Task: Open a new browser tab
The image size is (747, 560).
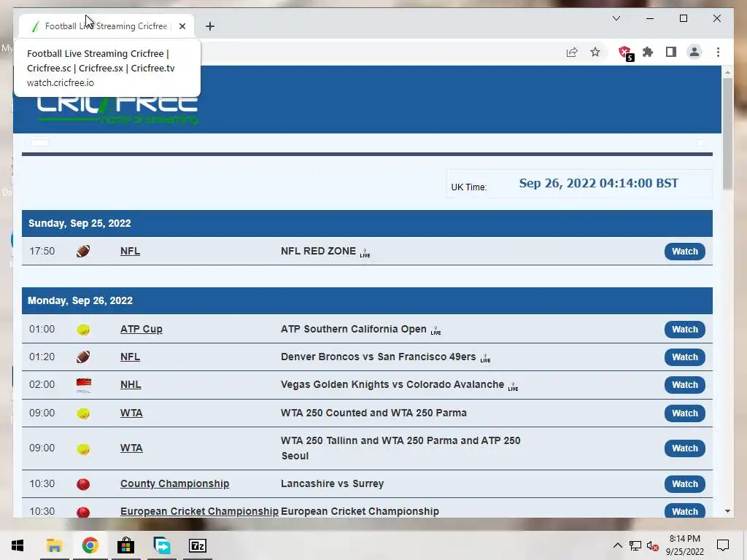Action: [210, 26]
